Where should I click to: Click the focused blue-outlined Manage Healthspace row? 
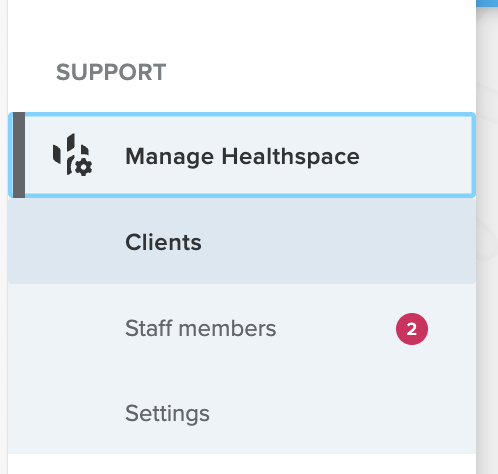pos(242,155)
